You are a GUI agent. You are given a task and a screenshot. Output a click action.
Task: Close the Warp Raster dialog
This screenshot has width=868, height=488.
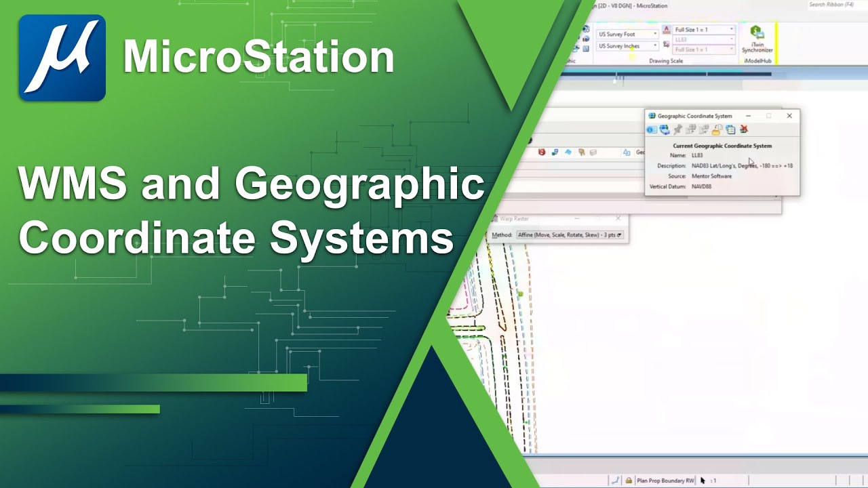coord(618,218)
